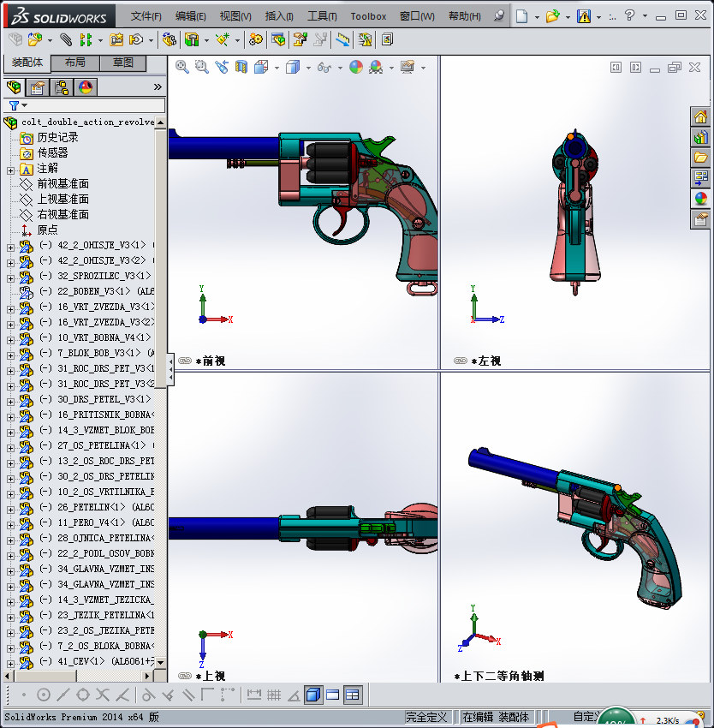
Task: Click the Help question mark icon
Action: (629, 15)
